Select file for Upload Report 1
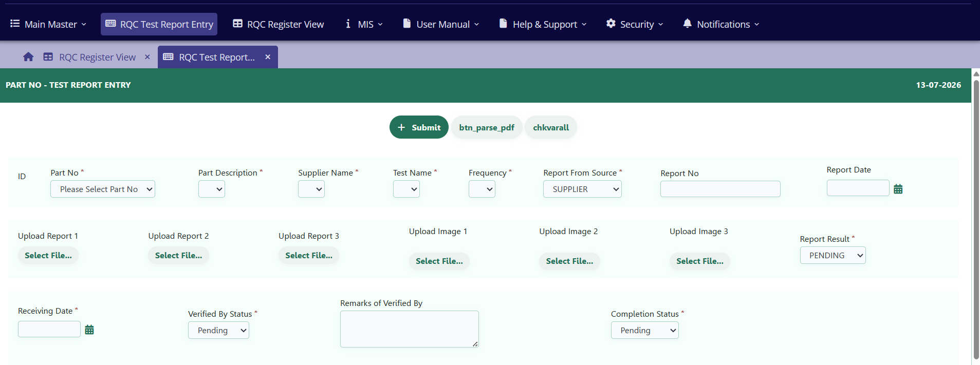Image resolution: width=980 pixels, height=365 pixels. tap(48, 255)
